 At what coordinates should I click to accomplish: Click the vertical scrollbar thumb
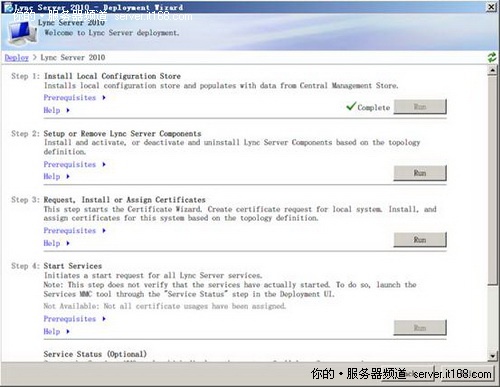point(492,180)
